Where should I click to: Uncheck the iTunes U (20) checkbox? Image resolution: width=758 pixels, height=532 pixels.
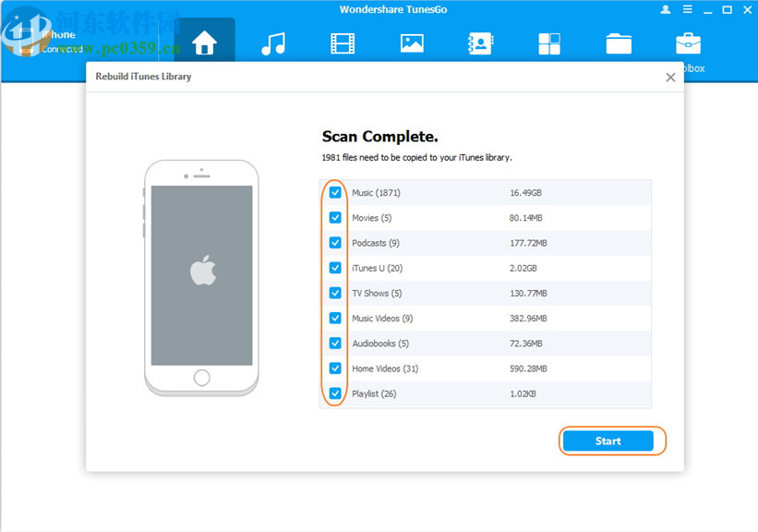(335, 268)
